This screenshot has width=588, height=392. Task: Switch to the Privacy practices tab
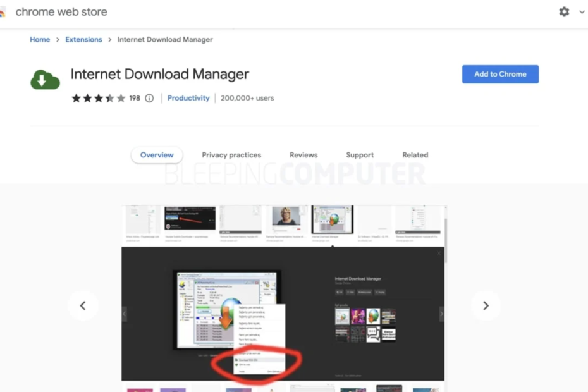(231, 155)
